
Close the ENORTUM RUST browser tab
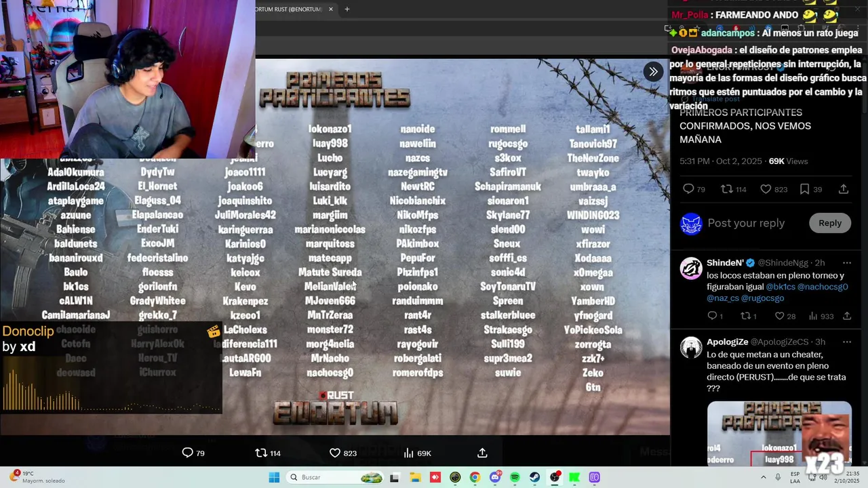pos(331,9)
